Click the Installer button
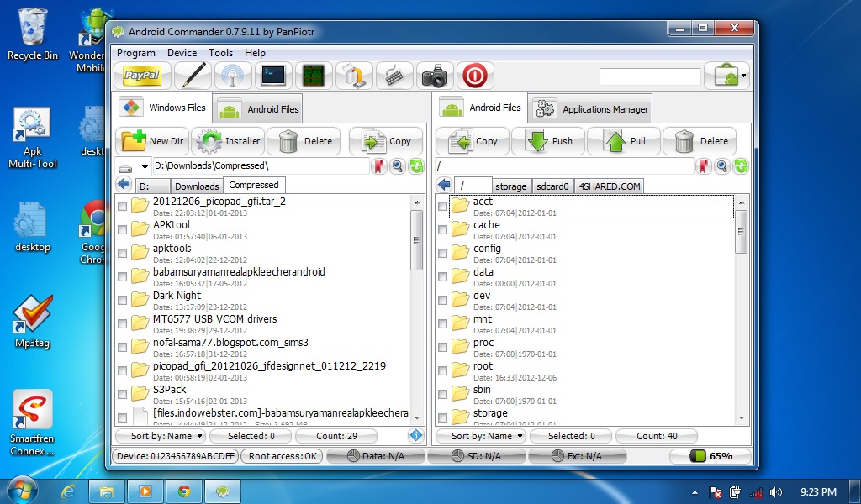The width and height of the screenshot is (861, 504). click(x=228, y=141)
